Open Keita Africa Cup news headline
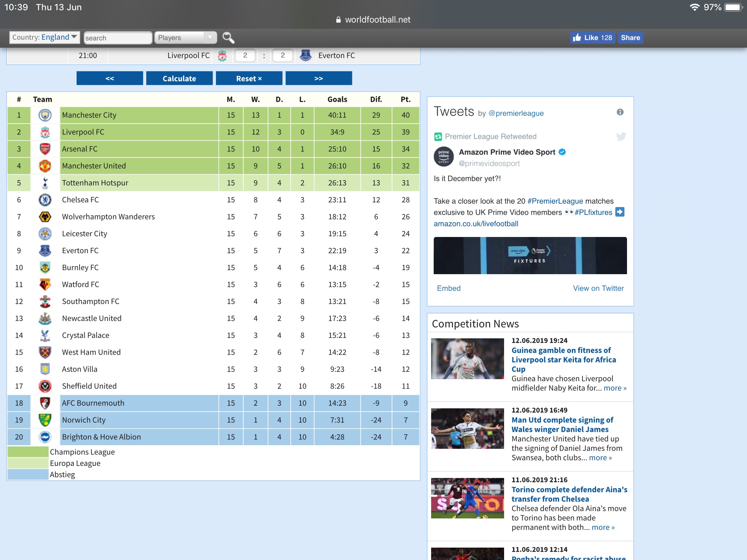Image resolution: width=747 pixels, height=560 pixels. [x=564, y=360]
